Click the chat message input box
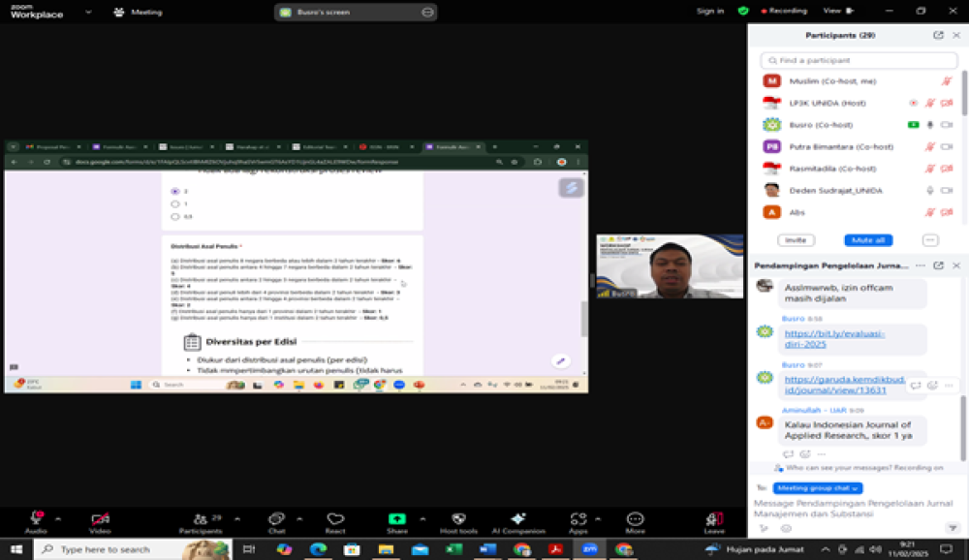The height and width of the screenshot is (560, 969). pyautogui.click(x=855, y=509)
